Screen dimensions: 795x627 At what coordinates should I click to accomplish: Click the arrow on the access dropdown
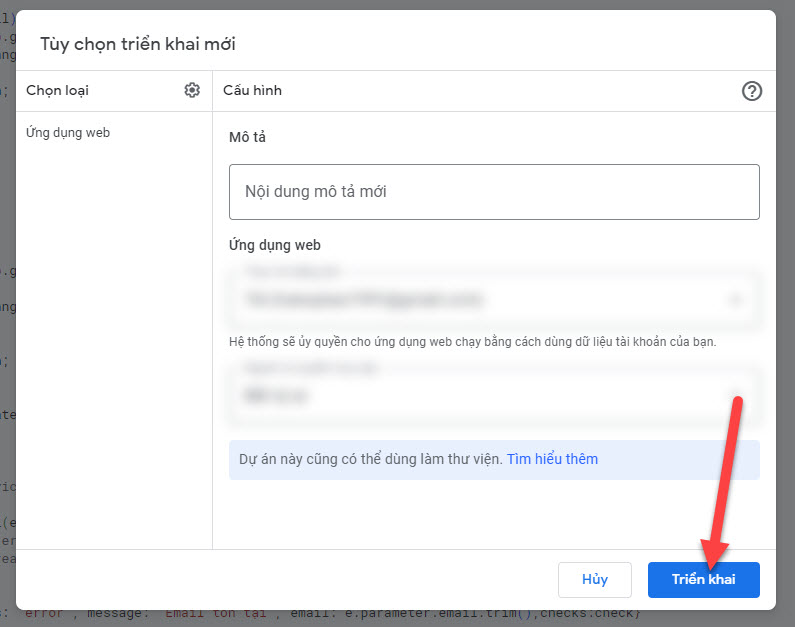point(736,395)
